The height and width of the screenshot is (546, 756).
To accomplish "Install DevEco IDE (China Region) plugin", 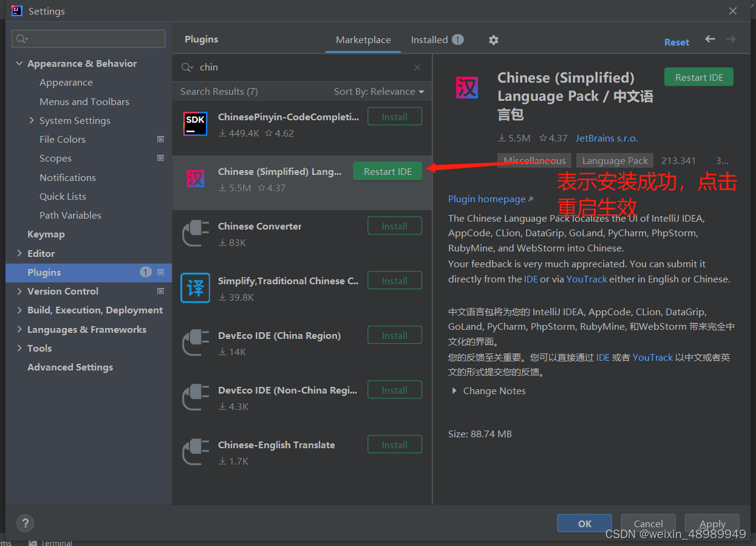I will point(395,335).
